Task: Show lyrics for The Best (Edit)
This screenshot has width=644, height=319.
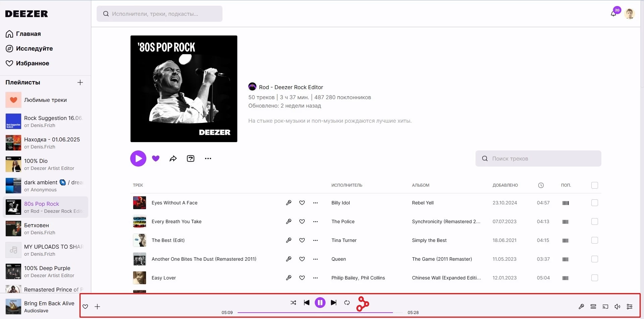Action: pyautogui.click(x=289, y=240)
